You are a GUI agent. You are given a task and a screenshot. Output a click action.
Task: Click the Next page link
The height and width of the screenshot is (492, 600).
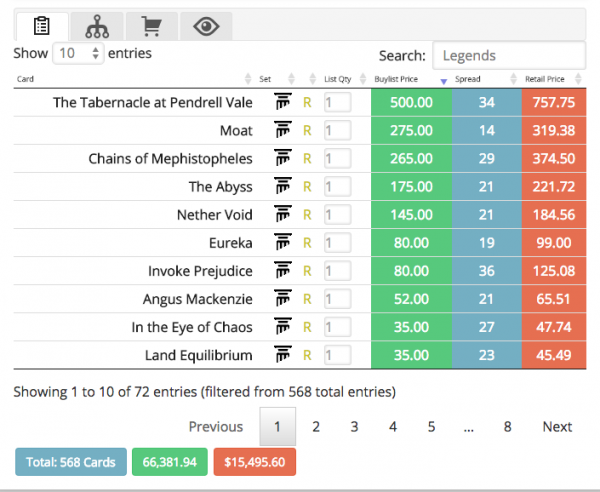(x=557, y=427)
